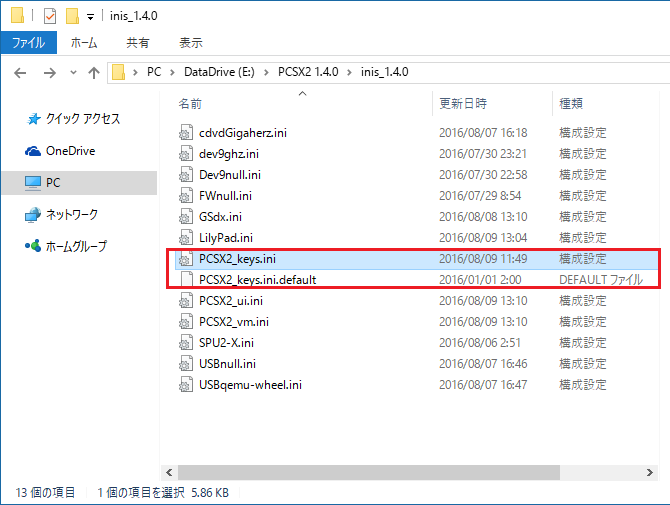Go forward with the right arrow button
Image resolution: width=670 pixels, height=505 pixels.
pyautogui.click(x=50, y=73)
